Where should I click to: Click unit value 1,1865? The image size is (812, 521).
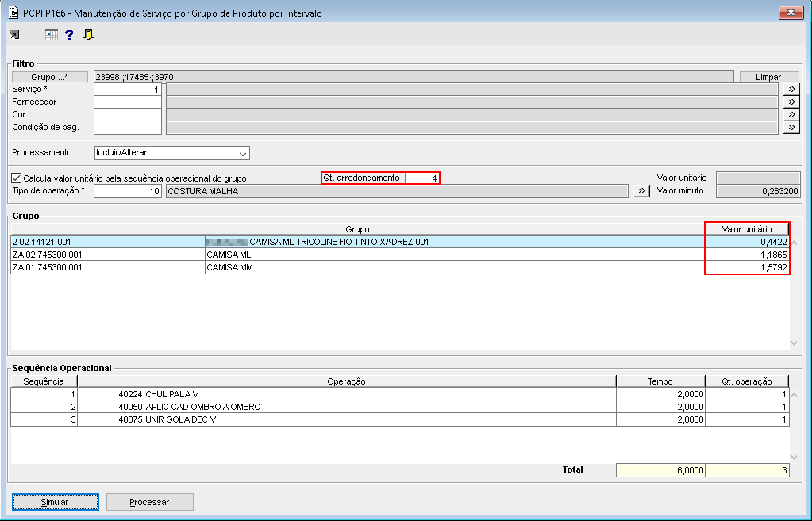point(747,255)
